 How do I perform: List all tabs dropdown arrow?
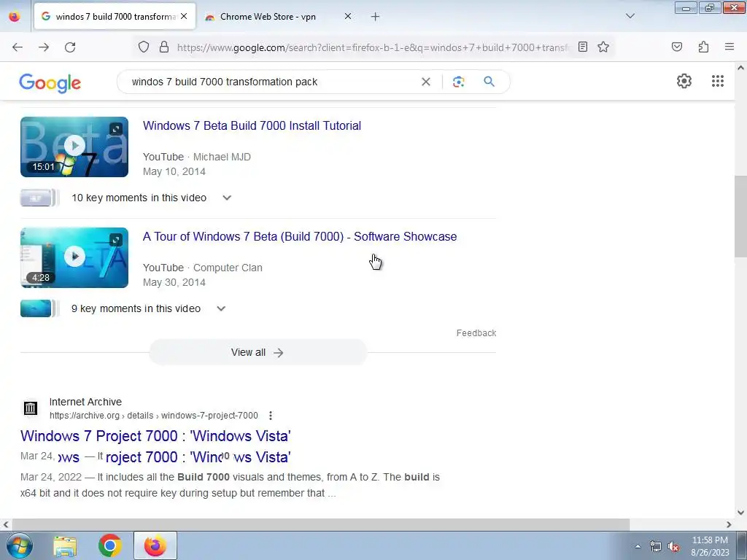pyautogui.click(x=630, y=16)
